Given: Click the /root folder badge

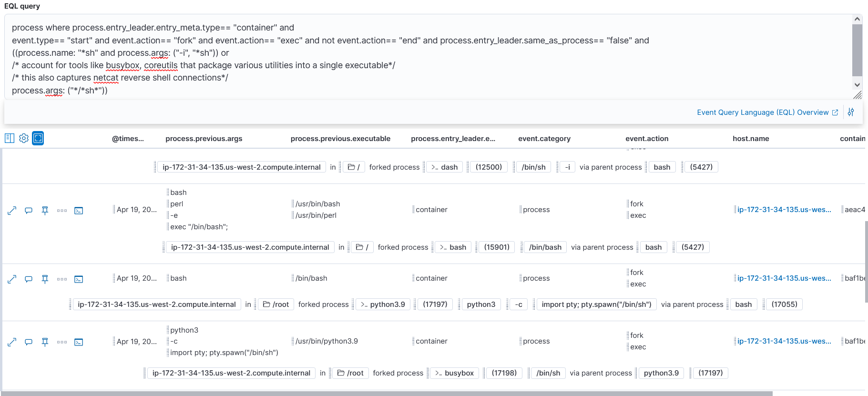Looking at the screenshot, I should pos(276,304).
